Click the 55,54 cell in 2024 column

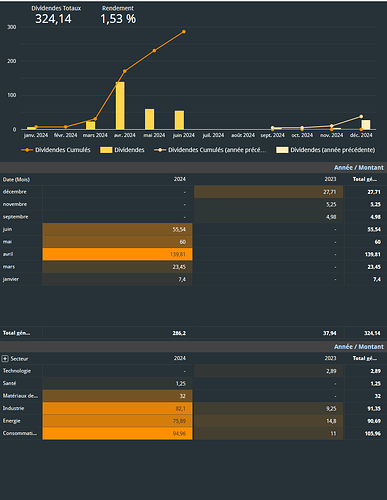pyautogui.click(x=117, y=229)
